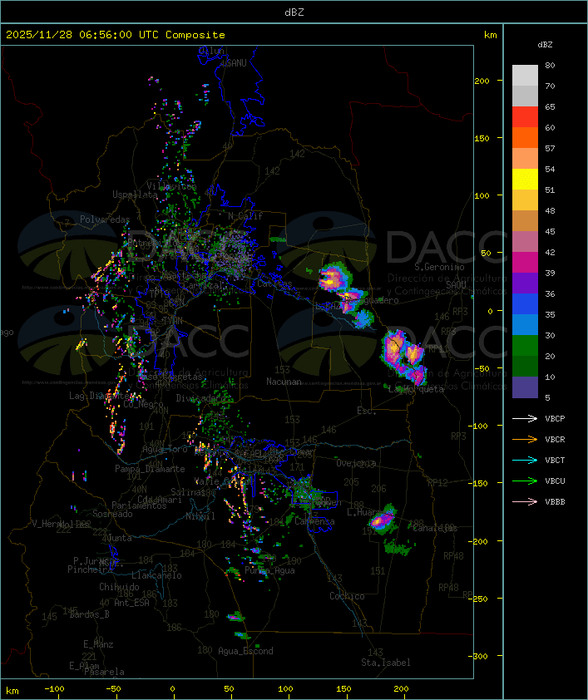Image resolution: width=588 pixels, height=700 pixels.
Task: Click the Llancanelo place label
Action: click(156, 575)
